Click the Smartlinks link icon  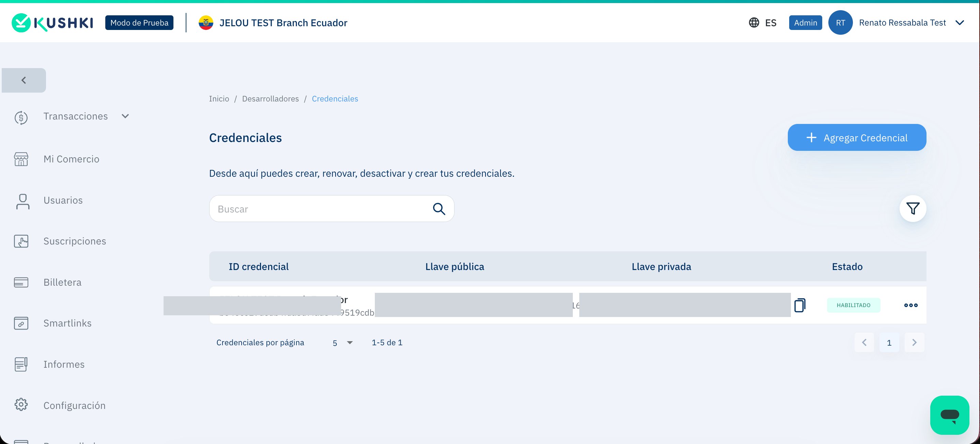pyautogui.click(x=21, y=323)
